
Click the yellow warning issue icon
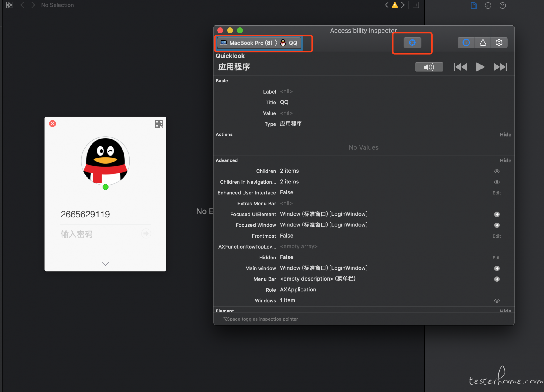pos(395,5)
